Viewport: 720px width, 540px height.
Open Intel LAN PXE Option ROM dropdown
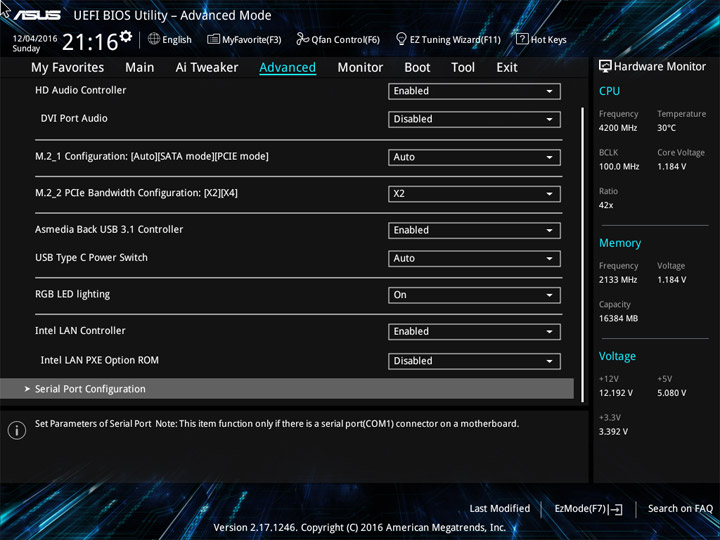[474, 361]
